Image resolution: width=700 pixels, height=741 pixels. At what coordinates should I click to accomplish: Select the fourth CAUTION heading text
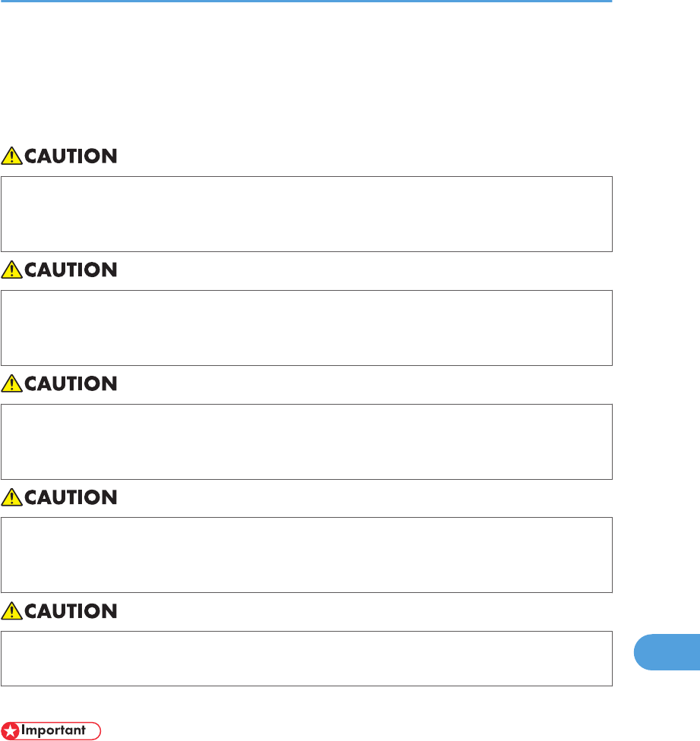point(71,498)
